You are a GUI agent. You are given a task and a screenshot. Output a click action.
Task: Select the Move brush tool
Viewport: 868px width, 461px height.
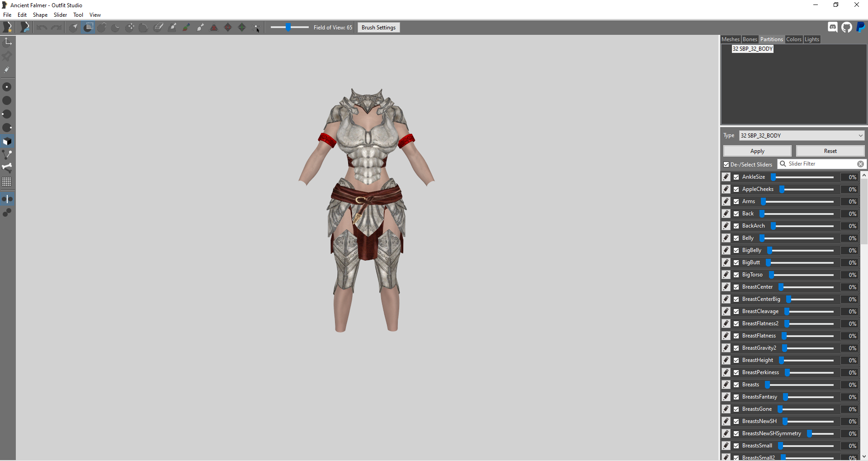[x=130, y=28]
